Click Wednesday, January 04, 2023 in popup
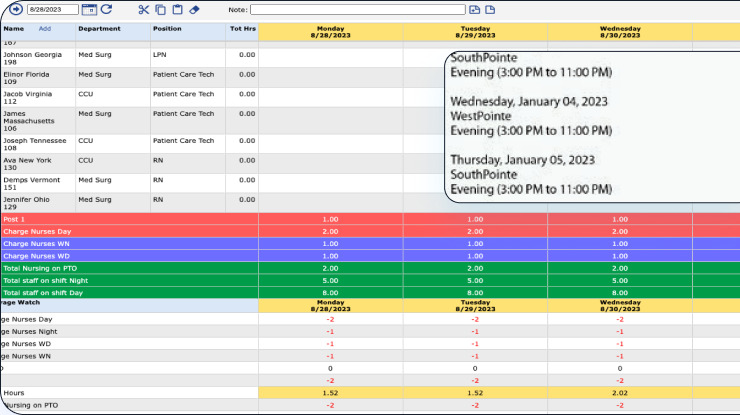Screen dimensions: 740x415 tap(529, 102)
